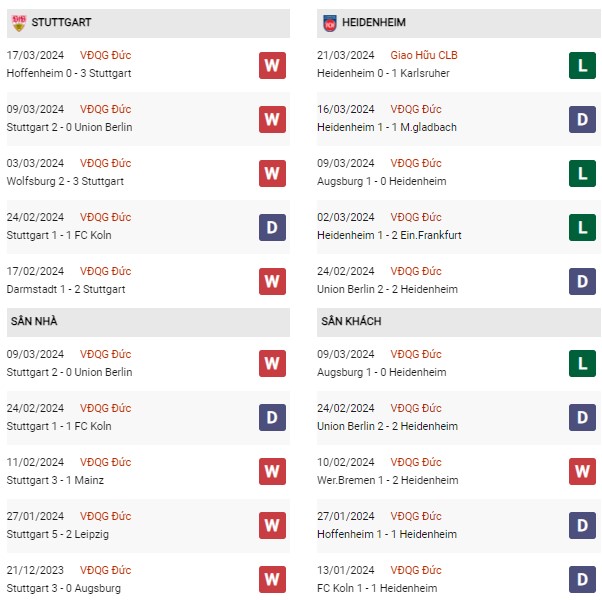Click W badge for Stuttgart 3 - 0 Augsburg
Image resolution: width=602 pixels, height=600 pixels.
tap(272, 578)
